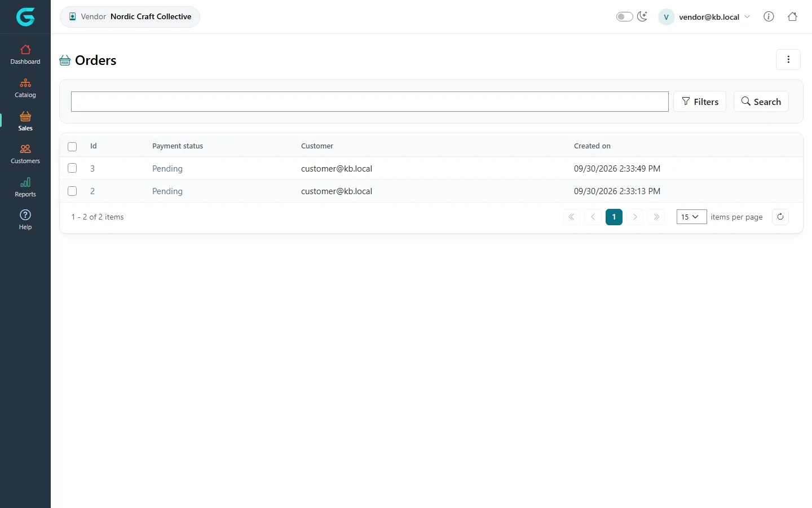Click the orders search input field
This screenshot has height=508, width=812.
[x=370, y=102]
